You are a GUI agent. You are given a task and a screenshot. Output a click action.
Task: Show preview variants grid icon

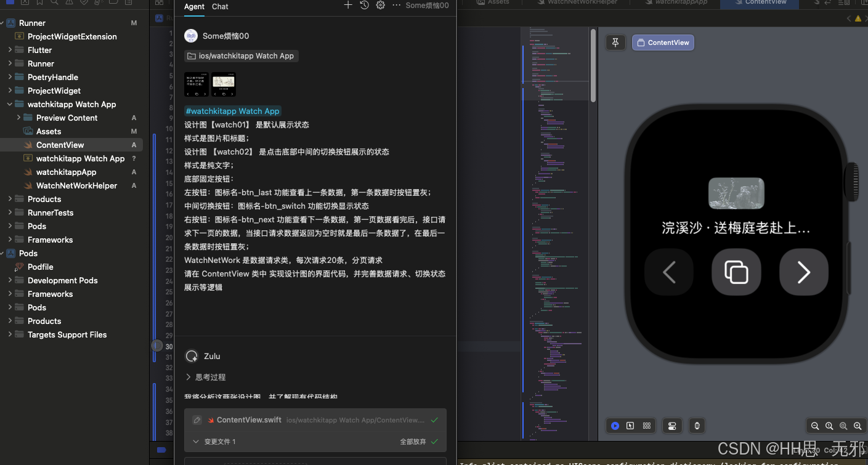[x=646, y=426]
